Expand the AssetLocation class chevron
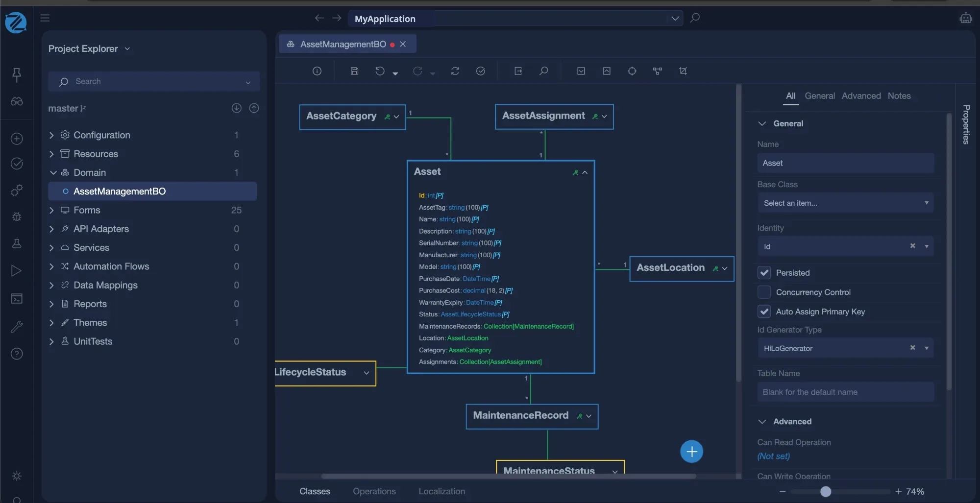980x503 pixels. (x=725, y=268)
